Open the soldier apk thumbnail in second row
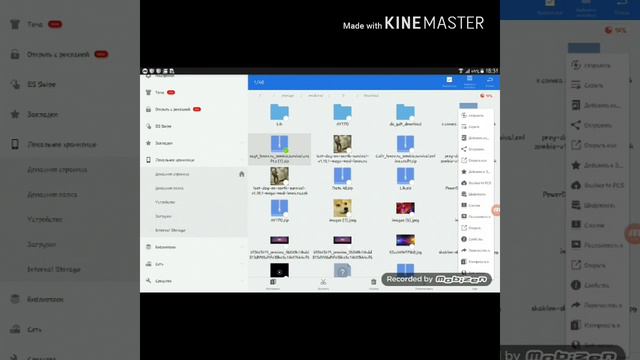 coord(342,144)
